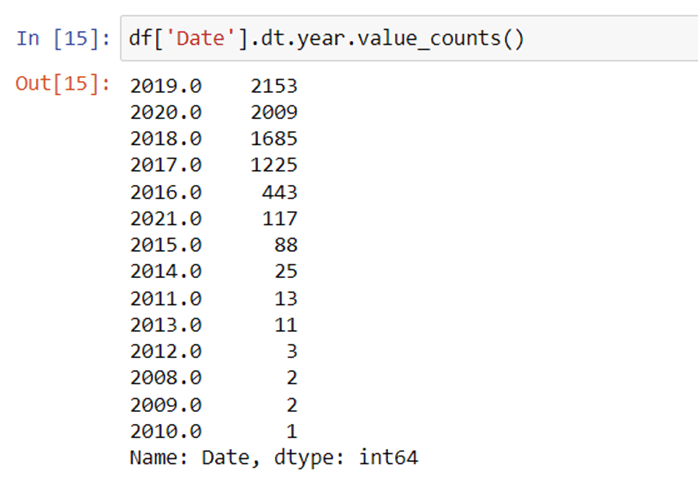Click the 2008.0 year index row

click(x=166, y=377)
